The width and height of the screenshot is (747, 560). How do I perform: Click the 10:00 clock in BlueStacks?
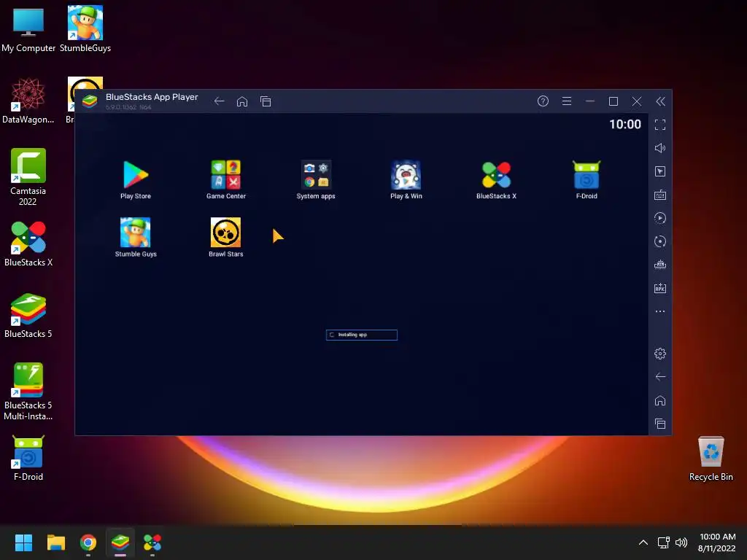pos(625,124)
